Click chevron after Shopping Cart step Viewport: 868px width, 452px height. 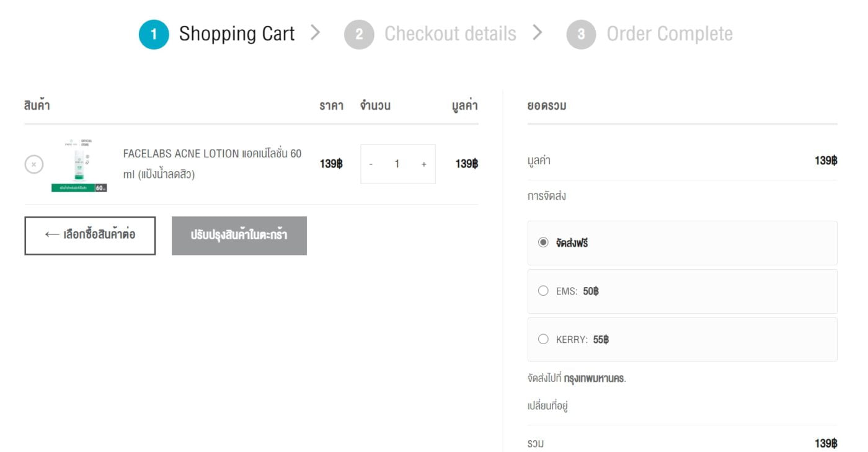pos(316,32)
